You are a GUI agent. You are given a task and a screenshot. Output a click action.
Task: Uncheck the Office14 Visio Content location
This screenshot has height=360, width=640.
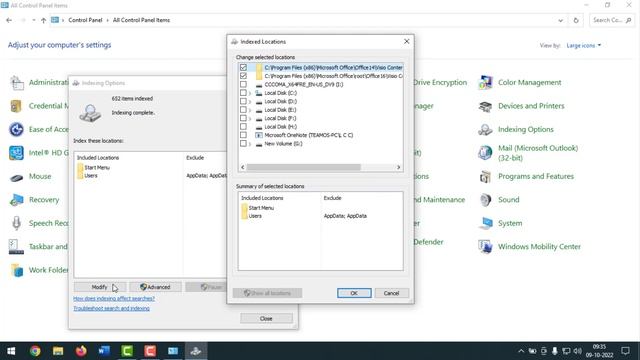pyautogui.click(x=243, y=67)
